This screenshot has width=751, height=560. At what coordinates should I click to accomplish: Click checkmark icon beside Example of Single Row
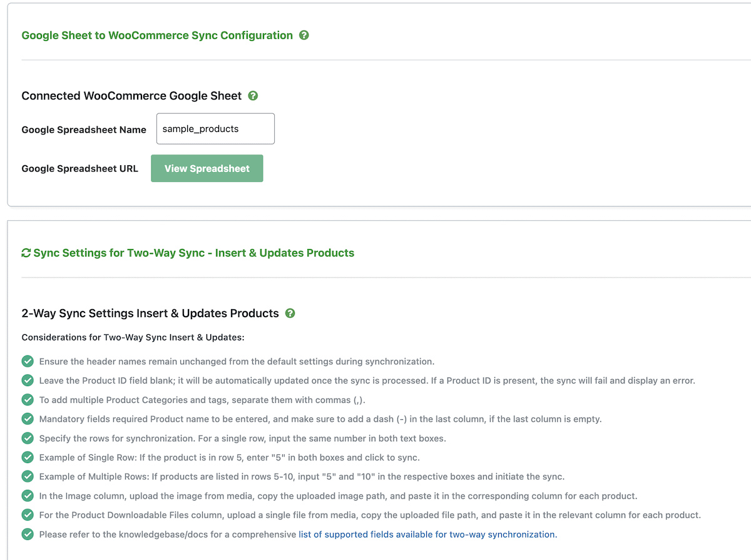click(x=28, y=457)
